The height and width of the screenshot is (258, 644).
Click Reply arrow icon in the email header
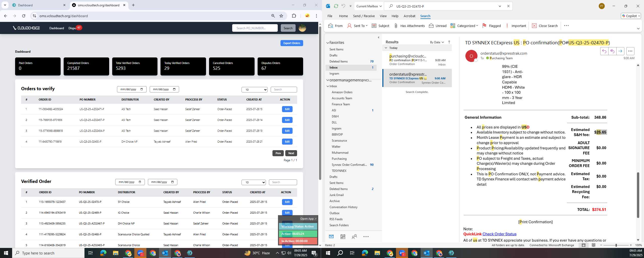(x=604, y=51)
